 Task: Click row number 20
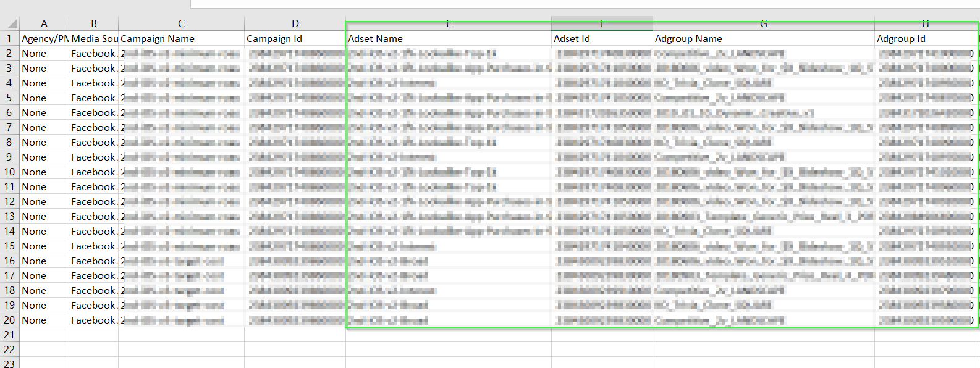click(9, 320)
